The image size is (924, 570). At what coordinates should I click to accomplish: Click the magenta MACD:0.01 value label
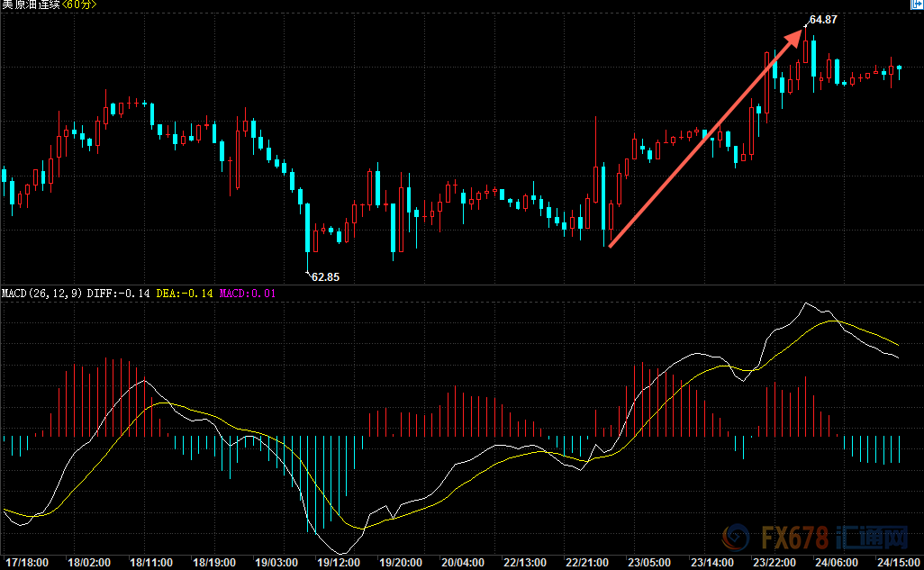point(248,294)
